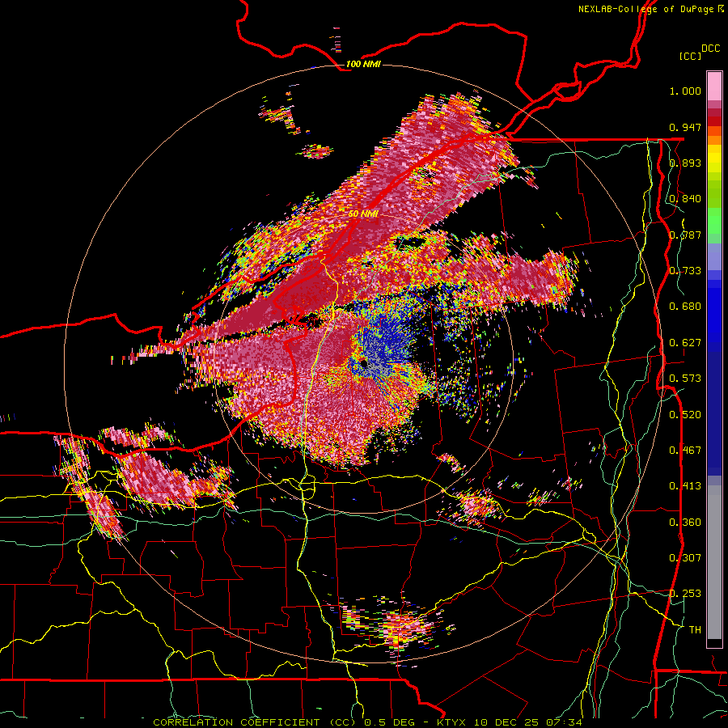
Task: Select the 0.413 color scale value
Action: (x=685, y=486)
